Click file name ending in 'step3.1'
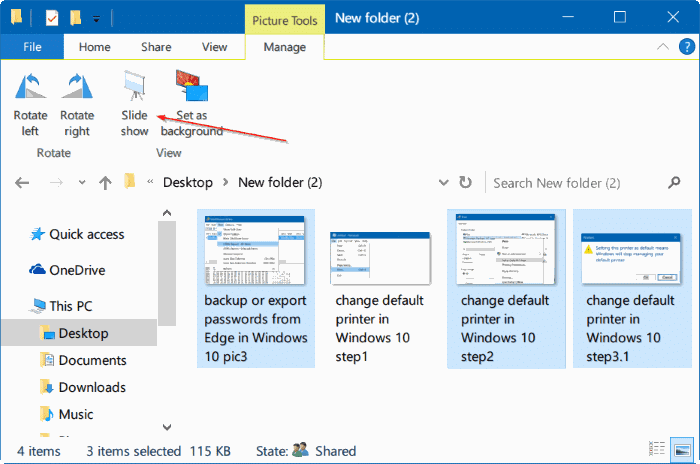This screenshot has width=700, height=464. tap(630, 328)
